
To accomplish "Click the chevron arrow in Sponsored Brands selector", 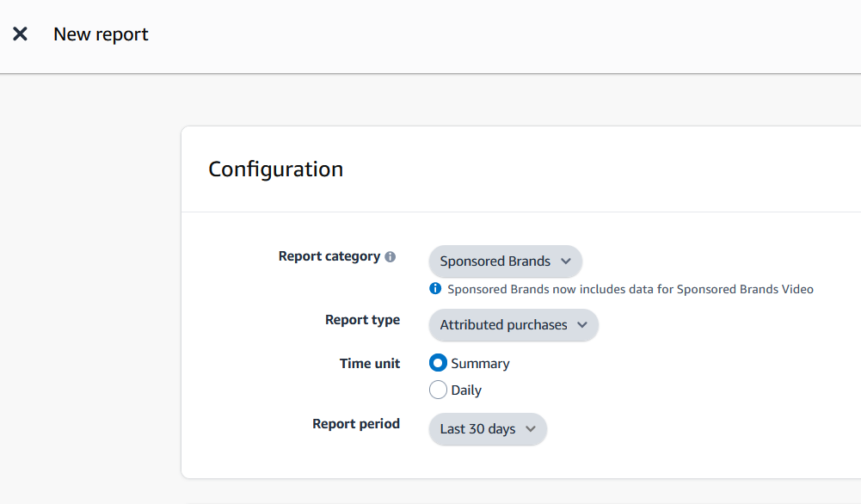I will [566, 261].
